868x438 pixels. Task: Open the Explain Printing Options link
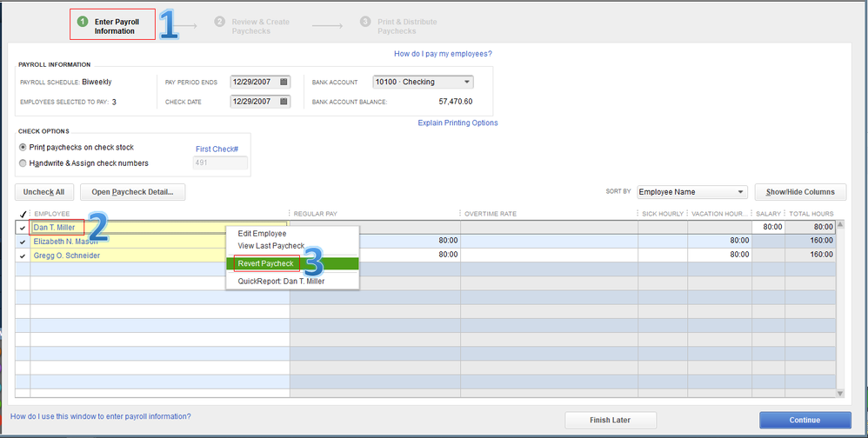[457, 123]
